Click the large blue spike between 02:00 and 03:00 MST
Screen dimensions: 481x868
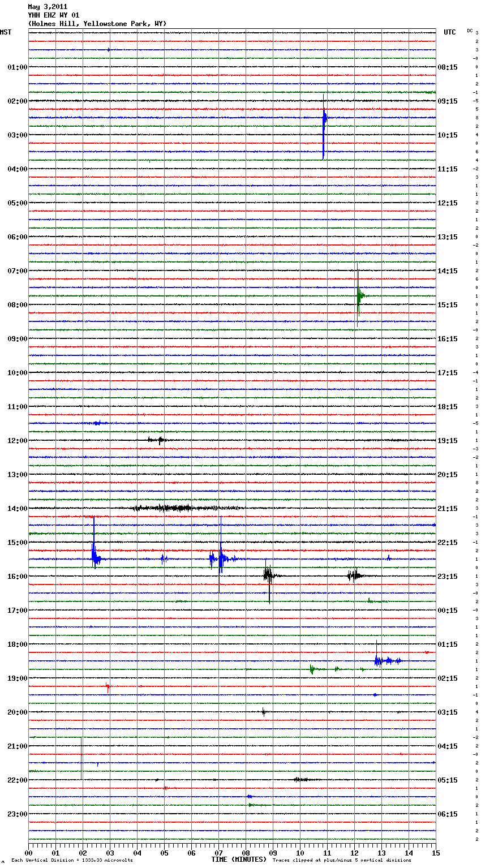[324, 126]
